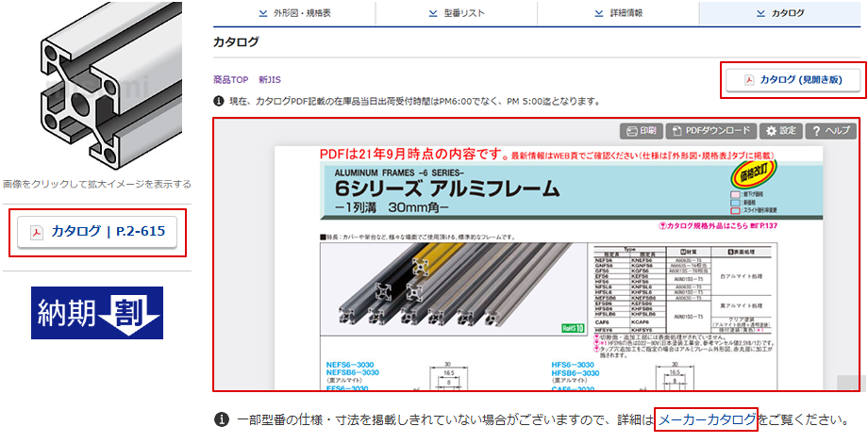The width and height of the screenshot is (868, 443).
Task: Click the HFS6-3030 model number text
Action: click(x=573, y=365)
